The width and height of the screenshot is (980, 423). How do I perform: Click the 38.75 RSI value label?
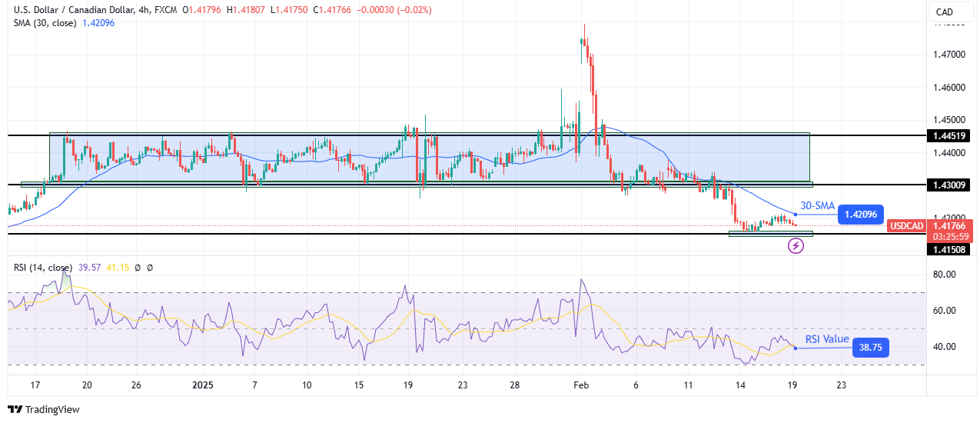(x=870, y=348)
